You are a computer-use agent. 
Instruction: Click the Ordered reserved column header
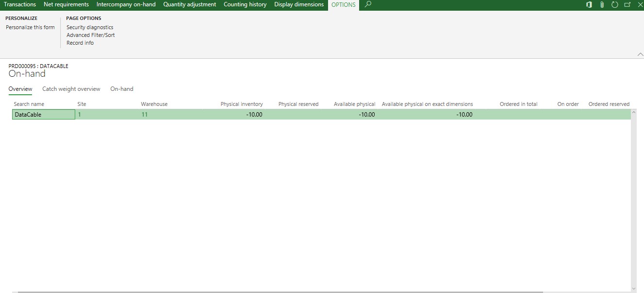pos(609,104)
